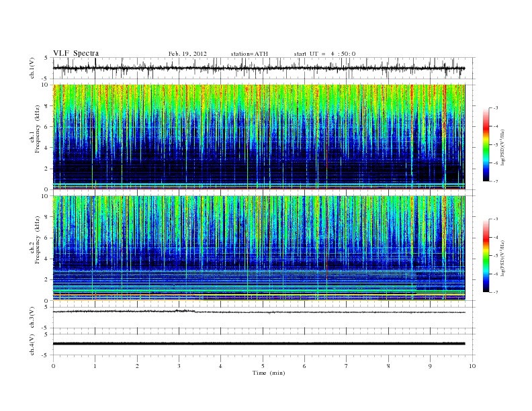This screenshot has height=411, width=532.
Task: Click the "ch.4(V)" axis label
Action: [32, 345]
